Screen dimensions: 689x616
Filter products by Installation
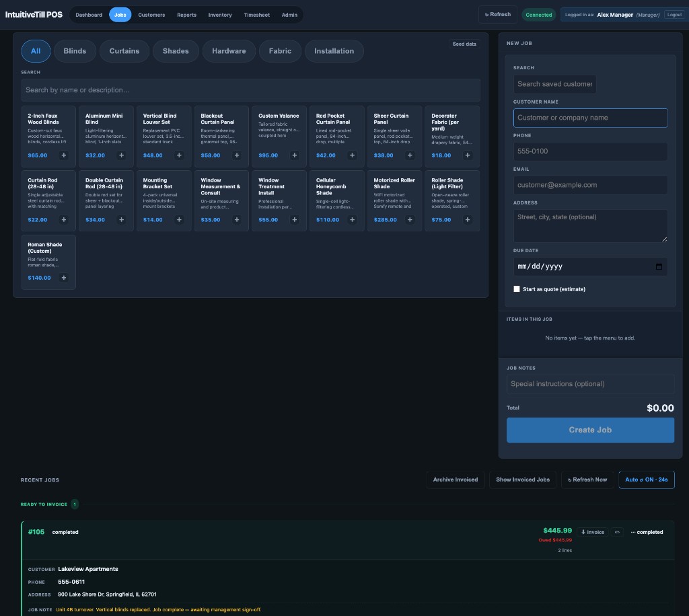(x=334, y=51)
